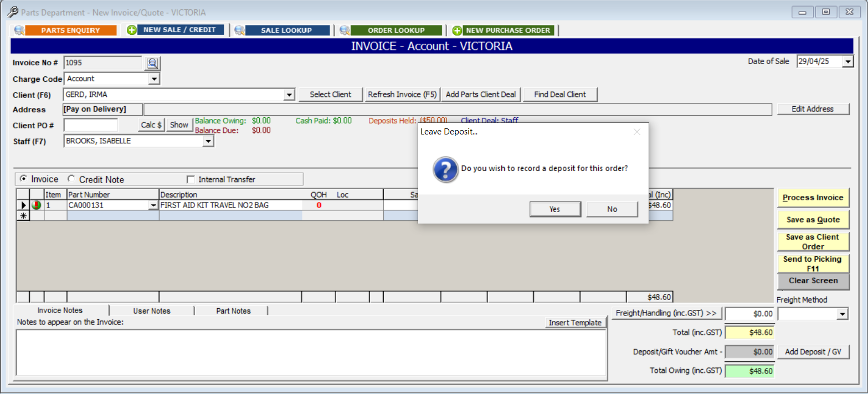
Task: Click the Sale Lookup magnifier icon
Action: (x=239, y=30)
